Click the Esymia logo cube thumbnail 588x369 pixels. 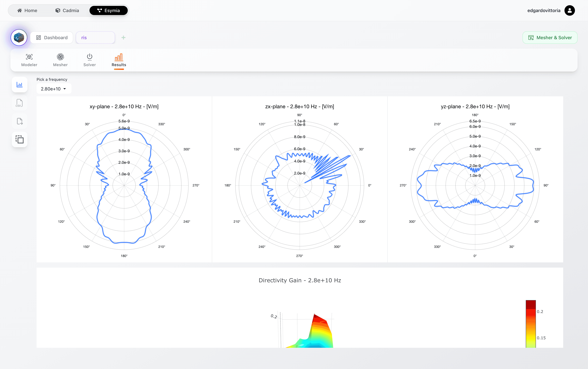pyautogui.click(x=19, y=37)
